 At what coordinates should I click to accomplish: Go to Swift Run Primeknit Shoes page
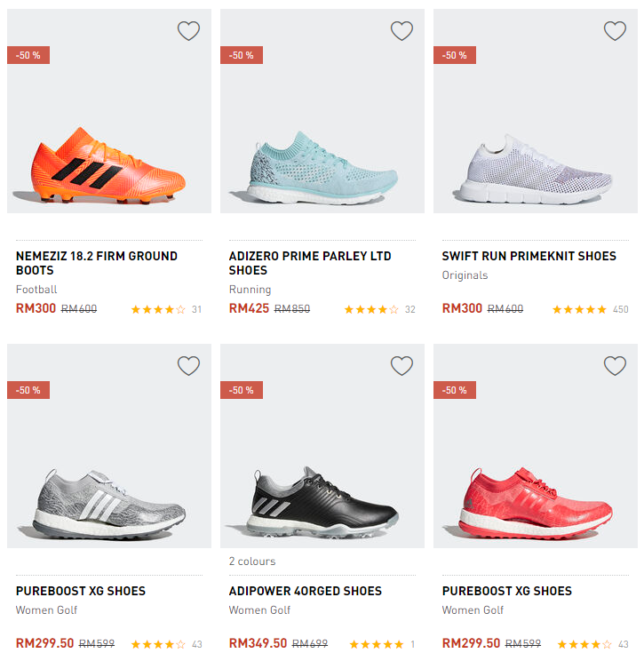(x=529, y=256)
